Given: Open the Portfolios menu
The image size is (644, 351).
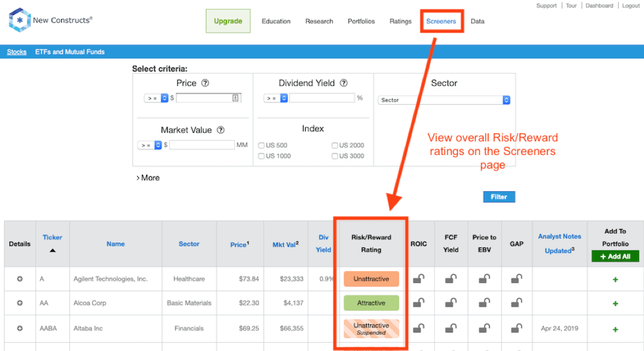Looking at the screenshot, I should [361, 21].
